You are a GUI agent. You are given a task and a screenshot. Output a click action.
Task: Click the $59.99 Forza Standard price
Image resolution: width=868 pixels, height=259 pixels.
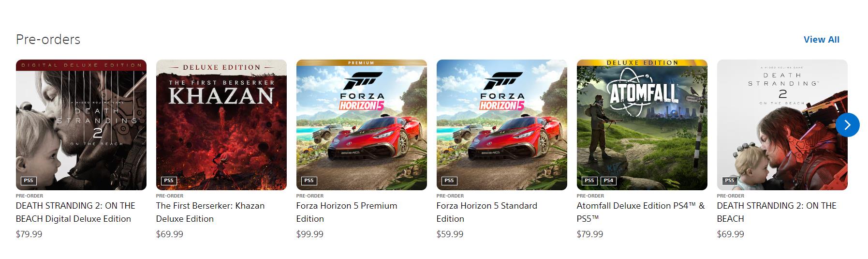coord(450,234)
